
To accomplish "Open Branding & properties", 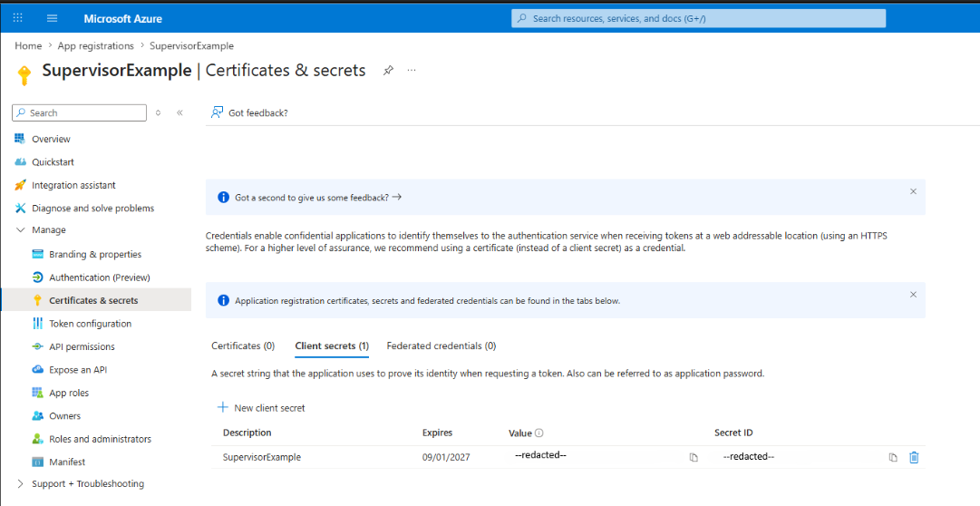I will (x=96, y=255).
